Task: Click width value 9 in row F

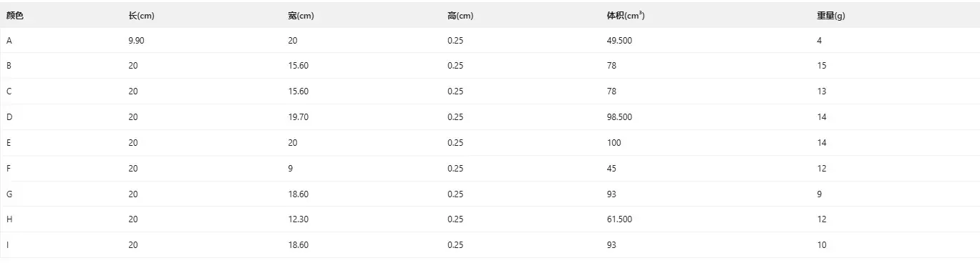Action: click(x=290, y=169)
